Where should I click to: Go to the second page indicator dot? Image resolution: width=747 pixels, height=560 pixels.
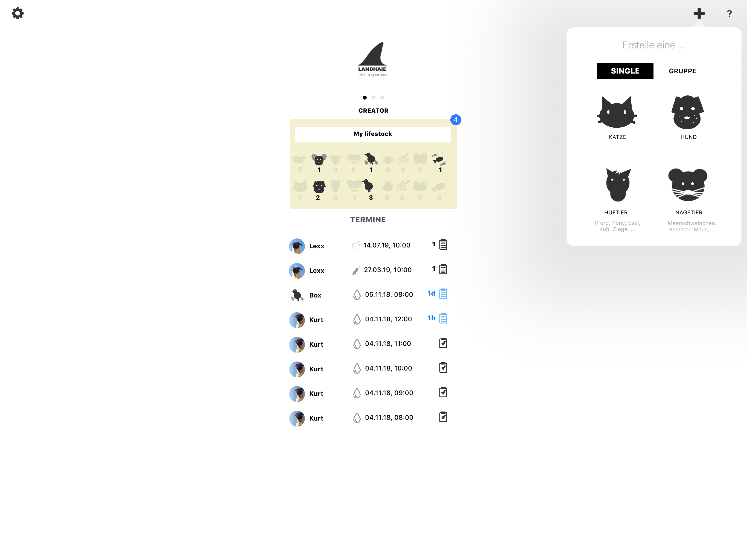pyautogui.click(x=373, y=98)
